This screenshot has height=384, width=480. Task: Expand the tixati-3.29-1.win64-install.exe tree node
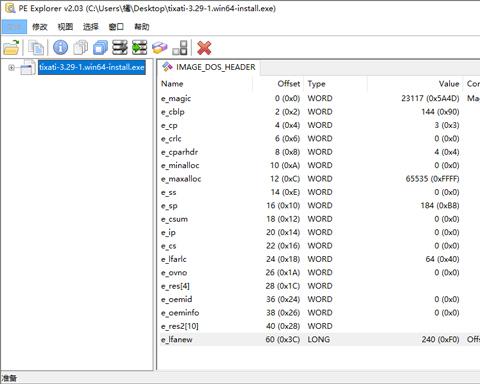pyautogui.click(x=11, y=67)
